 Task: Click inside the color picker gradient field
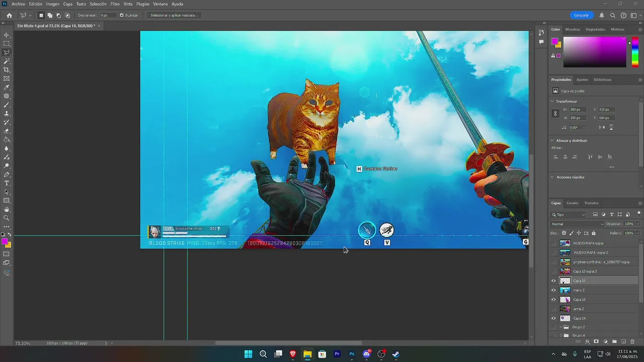(595, 52)
